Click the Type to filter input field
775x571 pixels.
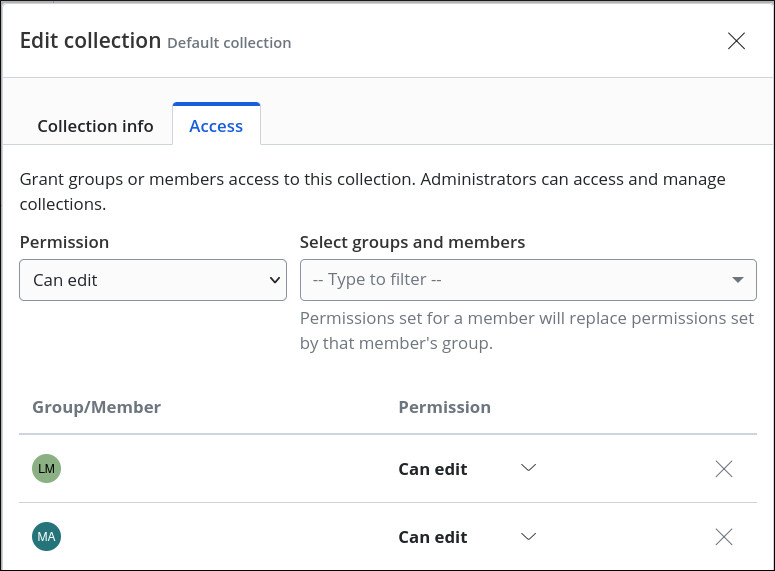click(510, 280)
